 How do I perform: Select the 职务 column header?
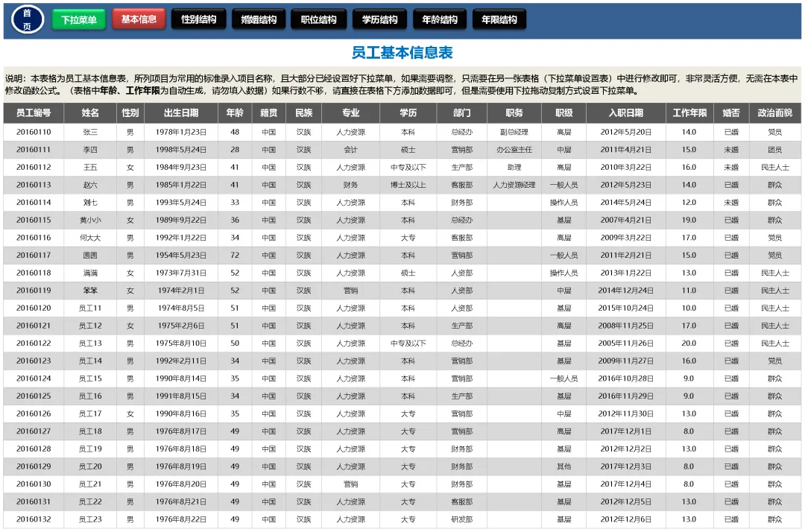pyautogui.click(x=514, y=113)
